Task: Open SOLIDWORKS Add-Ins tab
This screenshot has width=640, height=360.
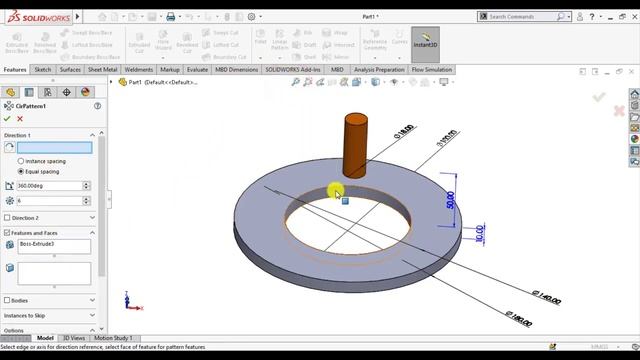Action: pos(293,70)
